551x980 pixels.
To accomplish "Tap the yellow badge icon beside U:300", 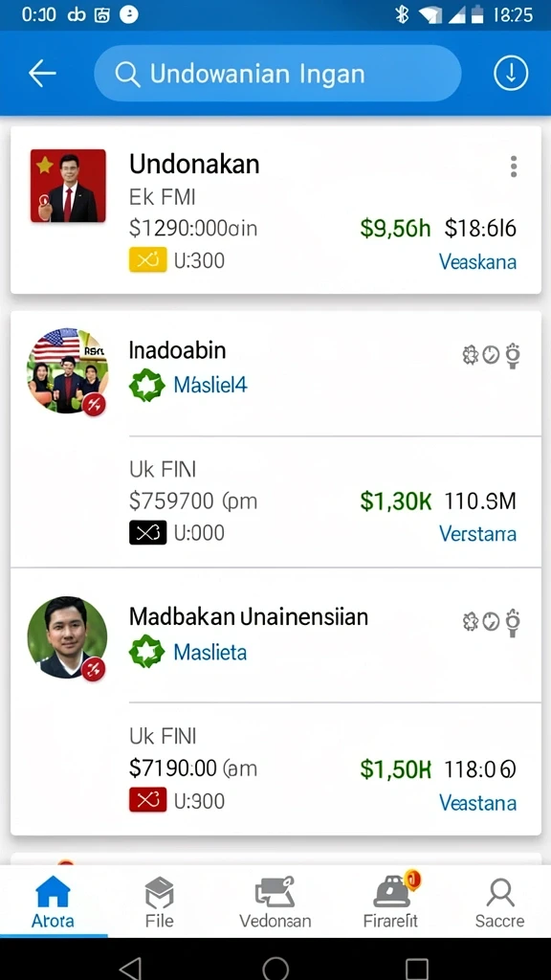I will pos(148,260).
